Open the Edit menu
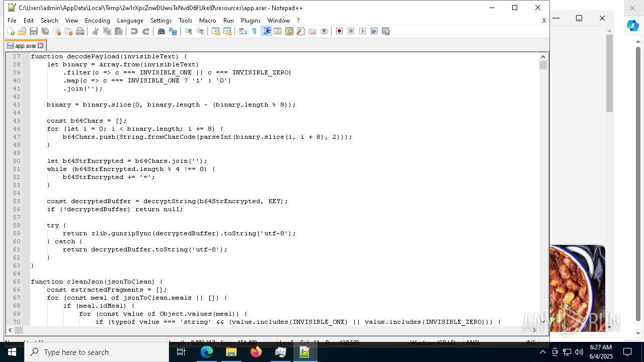The height and width of the screenshot is (362, 644). 29,21
